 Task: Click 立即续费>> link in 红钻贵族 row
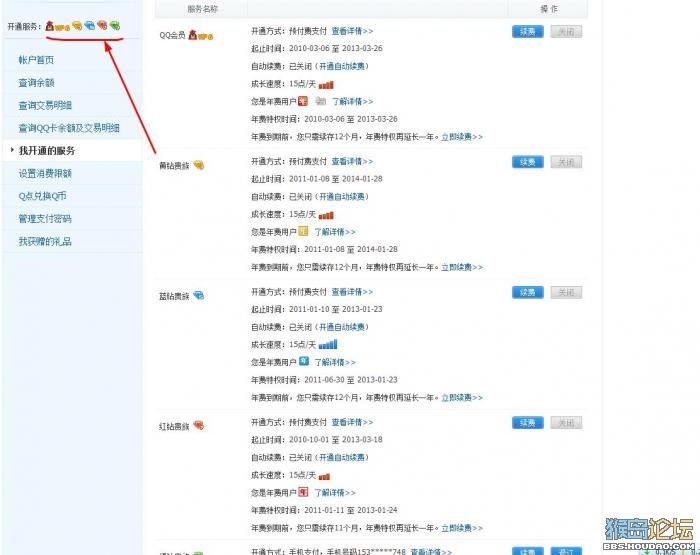pos(462,528)
